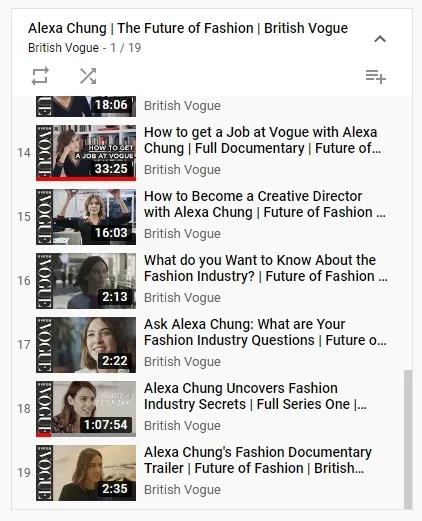Open 'Alexa Chung Uncovers Fashion Industry Secrets' title

pyautogui.click(x=255, y=396)
